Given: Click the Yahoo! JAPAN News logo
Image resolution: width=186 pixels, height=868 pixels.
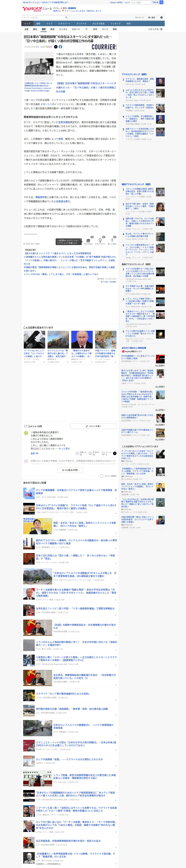Looking at the screenshot, I should tap(37, 9).
